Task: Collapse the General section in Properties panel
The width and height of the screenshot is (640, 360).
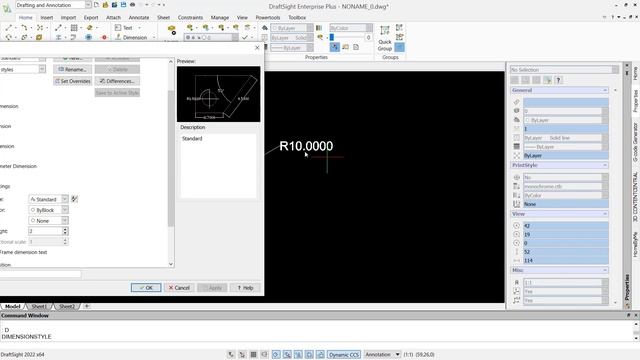Action: [605, 90]
